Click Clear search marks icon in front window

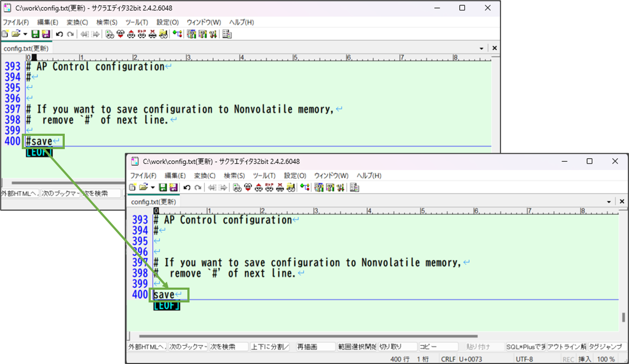(x=280, y=187)
